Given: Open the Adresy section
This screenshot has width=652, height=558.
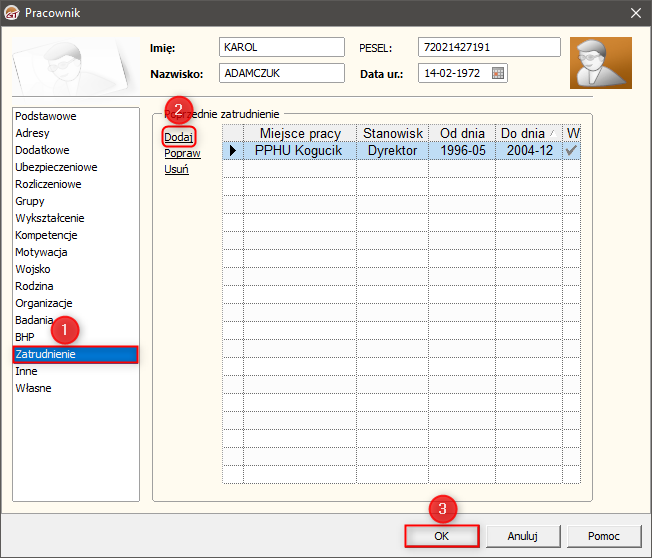Looking at the screenshot, I should (33, 133).
